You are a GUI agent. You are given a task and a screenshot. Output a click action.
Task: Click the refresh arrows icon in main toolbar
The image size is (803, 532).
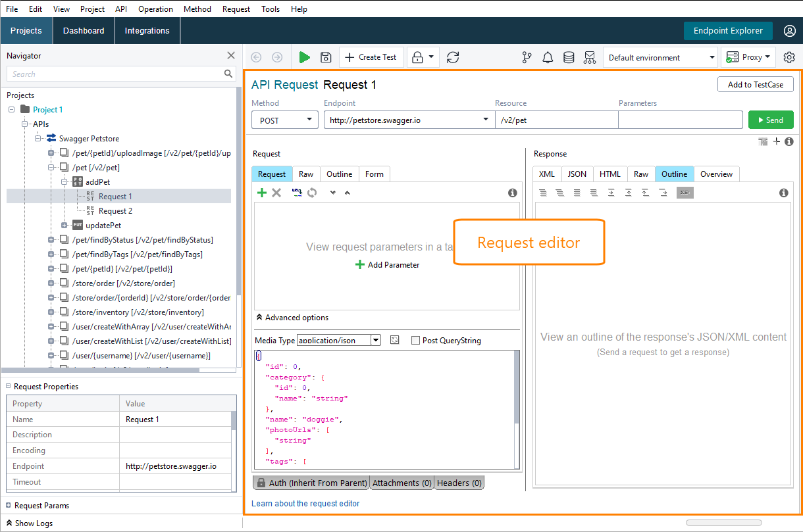[453, 57]
